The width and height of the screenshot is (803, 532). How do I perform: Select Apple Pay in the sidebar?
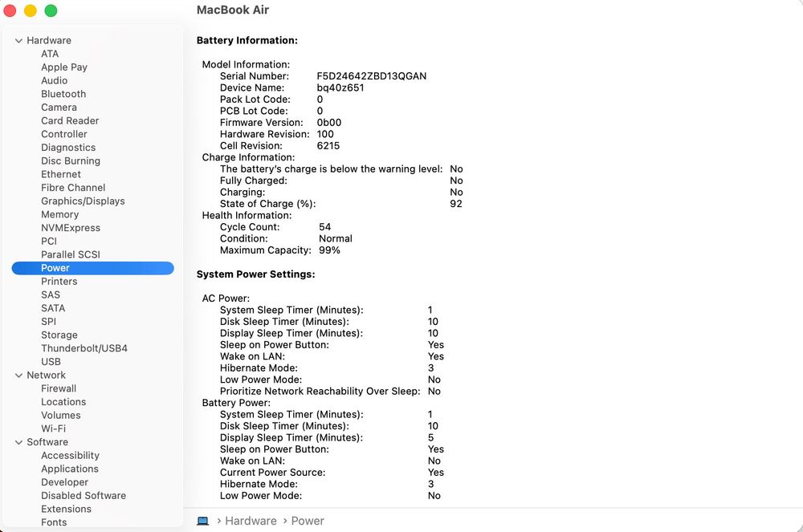tap(64, 67)
